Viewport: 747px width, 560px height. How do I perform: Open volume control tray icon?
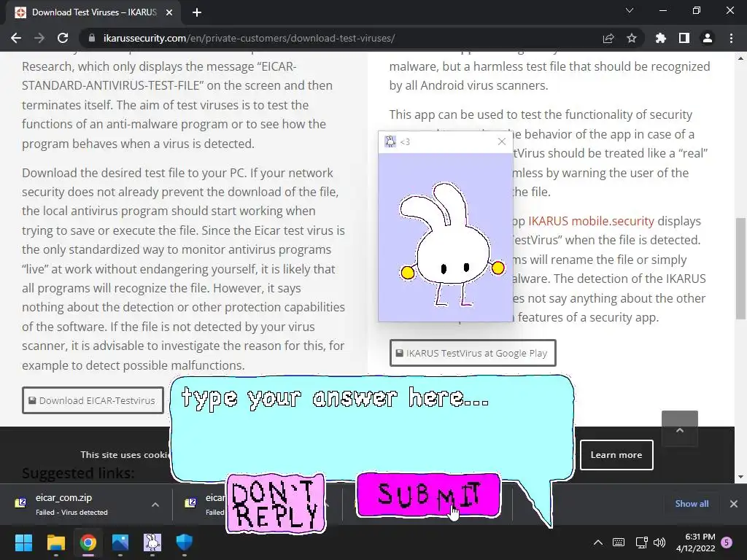pyautogui.click(x=659, y=542)
